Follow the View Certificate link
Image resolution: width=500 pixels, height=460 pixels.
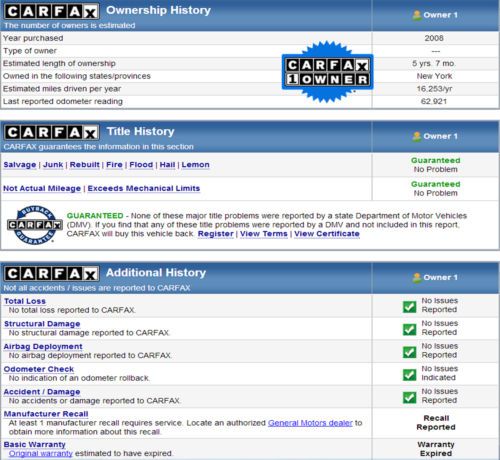pyautogui.click(x=327, y=234)
